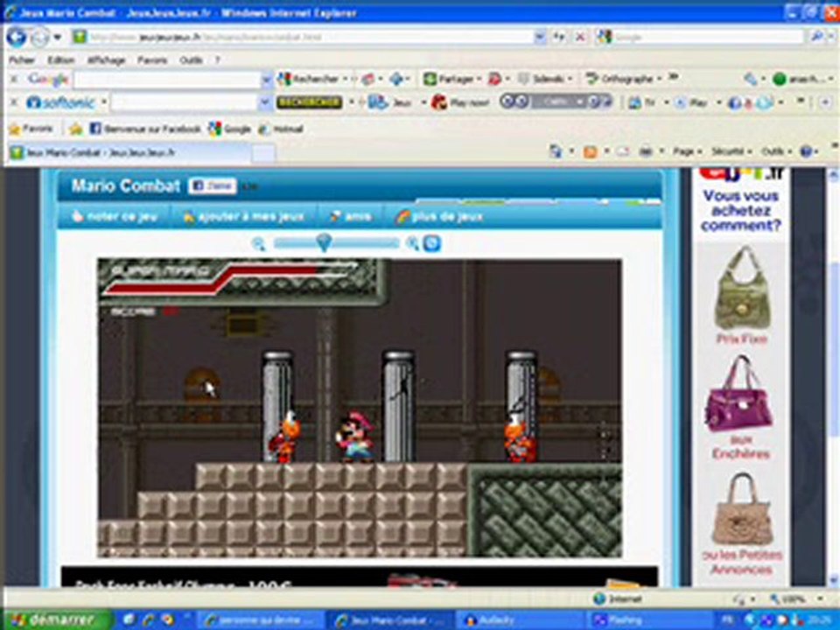Click the purple handbag ad image
This screenshot has height=630, width=840.
pos(740,394)
